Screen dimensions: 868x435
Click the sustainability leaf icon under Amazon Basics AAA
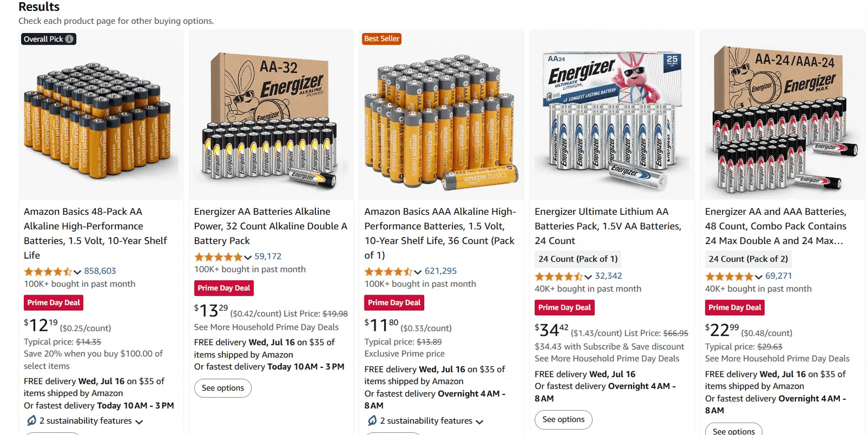(372, 420)
